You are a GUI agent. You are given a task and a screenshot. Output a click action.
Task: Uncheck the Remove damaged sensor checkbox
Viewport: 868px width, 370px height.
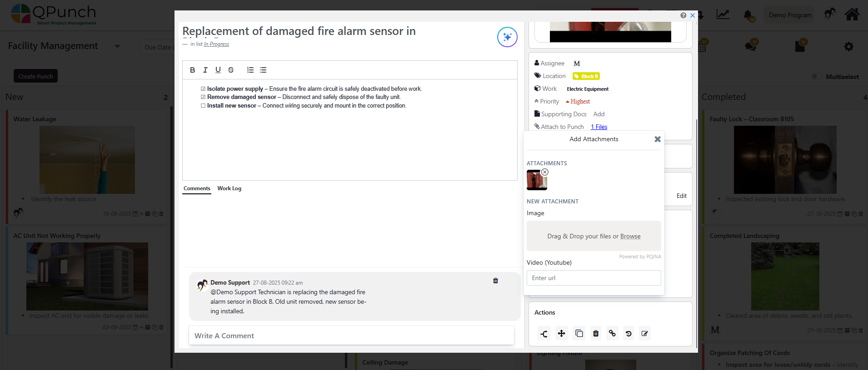[x=203, y=97]
